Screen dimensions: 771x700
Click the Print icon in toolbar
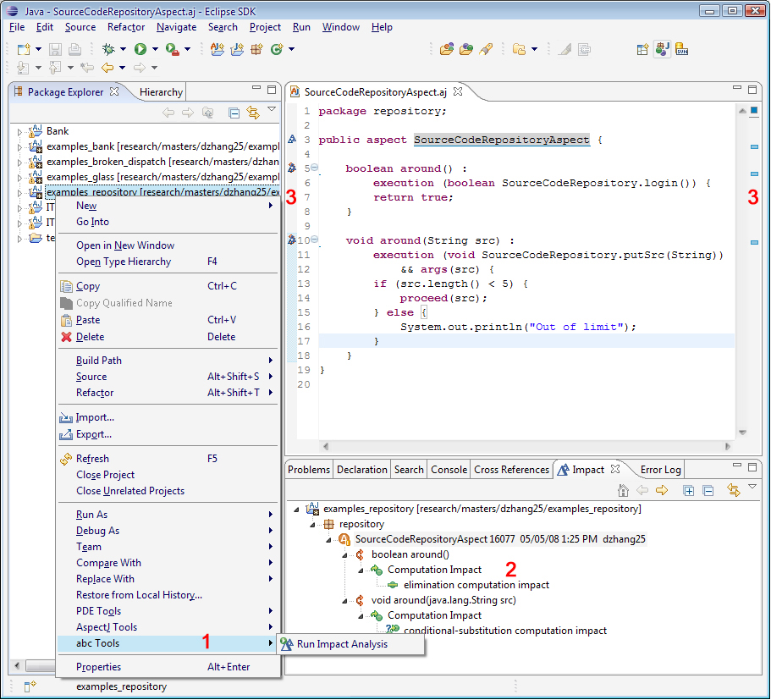[x=74, y=49]
